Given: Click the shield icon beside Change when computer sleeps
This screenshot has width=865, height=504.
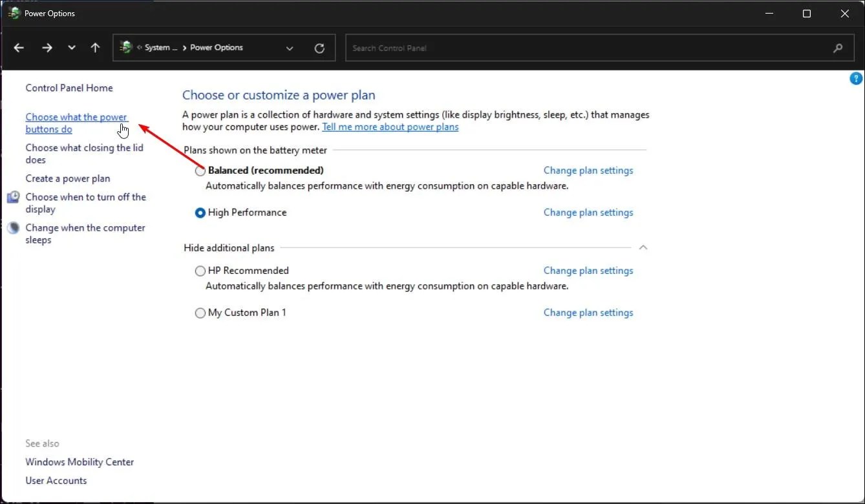Looking at the screenshot, I should pos(14,227).
